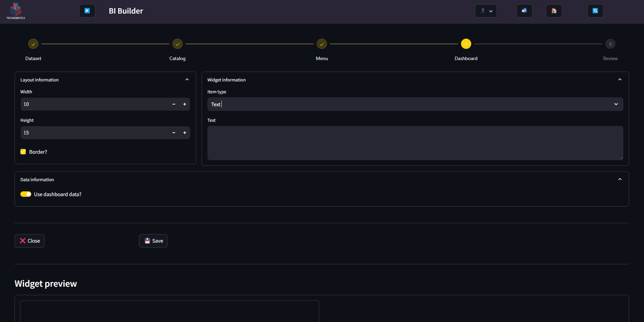The width and height of the screenshot is (644, 322).
Task: Increase the Width value
Action: point(185,104)
